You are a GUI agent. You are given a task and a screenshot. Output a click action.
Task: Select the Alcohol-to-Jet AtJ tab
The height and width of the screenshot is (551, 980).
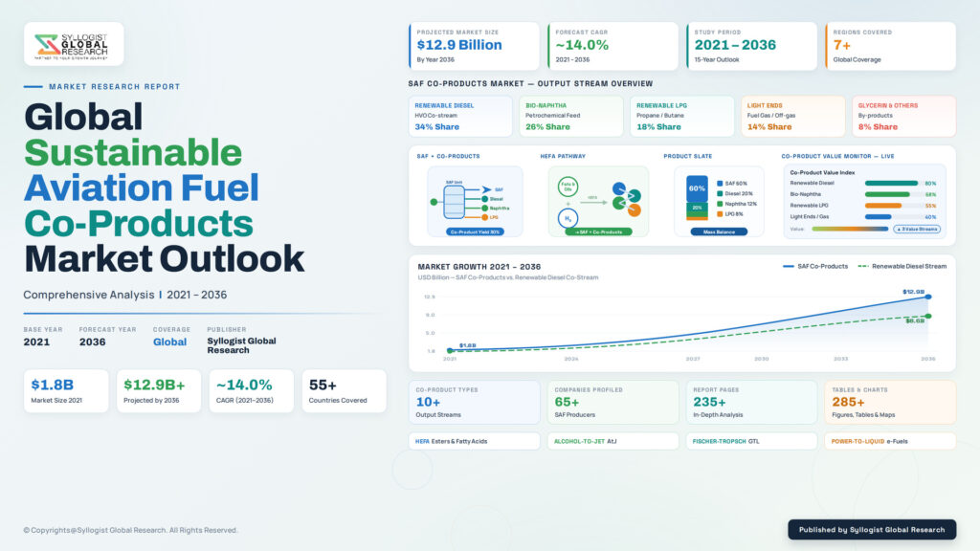coord(613,441)
